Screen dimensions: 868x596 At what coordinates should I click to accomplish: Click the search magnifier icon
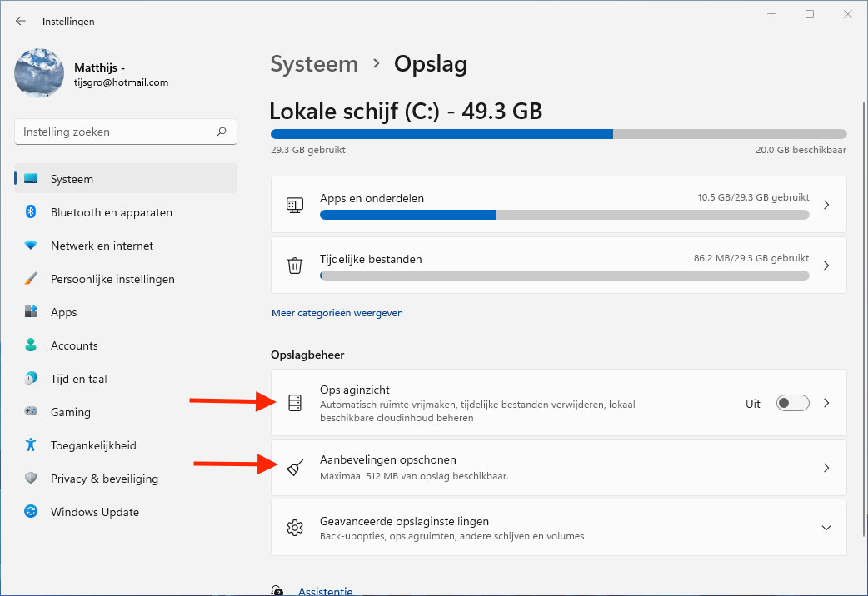tap(222, 132)
